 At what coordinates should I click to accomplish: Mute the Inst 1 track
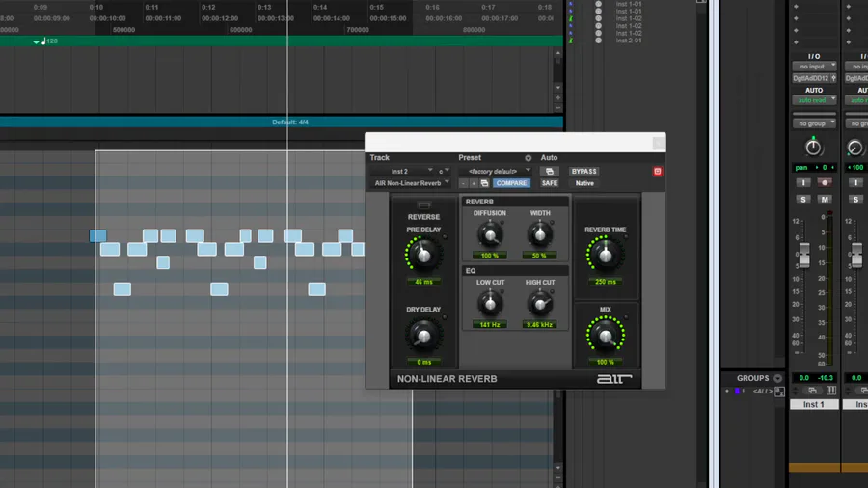click(x=825, y=200)
